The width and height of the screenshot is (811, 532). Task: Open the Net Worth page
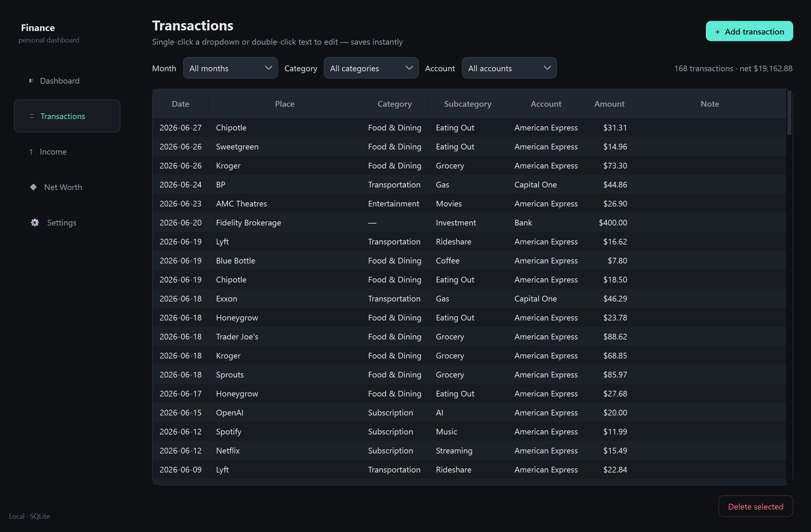coord(67,187)
